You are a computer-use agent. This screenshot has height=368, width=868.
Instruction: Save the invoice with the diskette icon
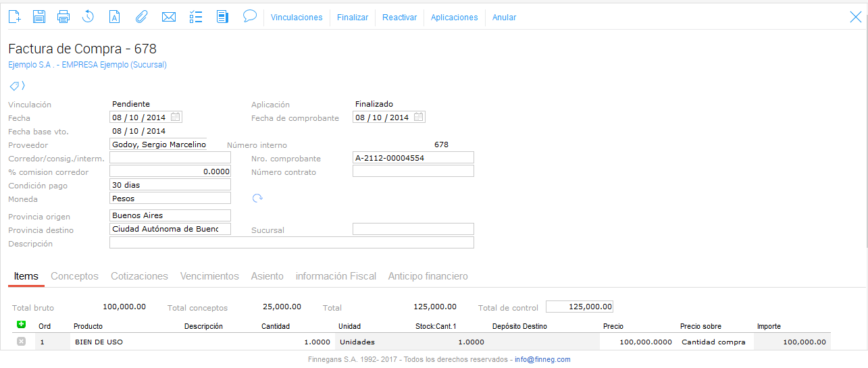pos(39,17)
